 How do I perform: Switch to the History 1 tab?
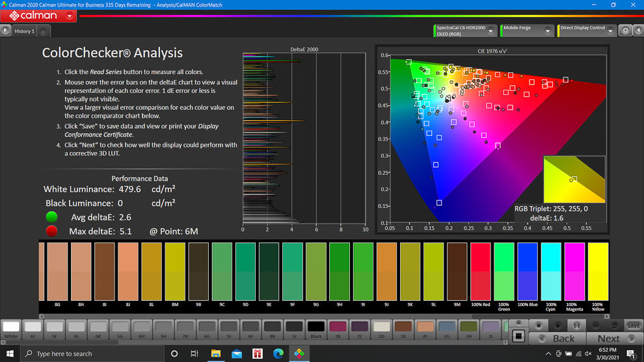[x=24, y=31]
